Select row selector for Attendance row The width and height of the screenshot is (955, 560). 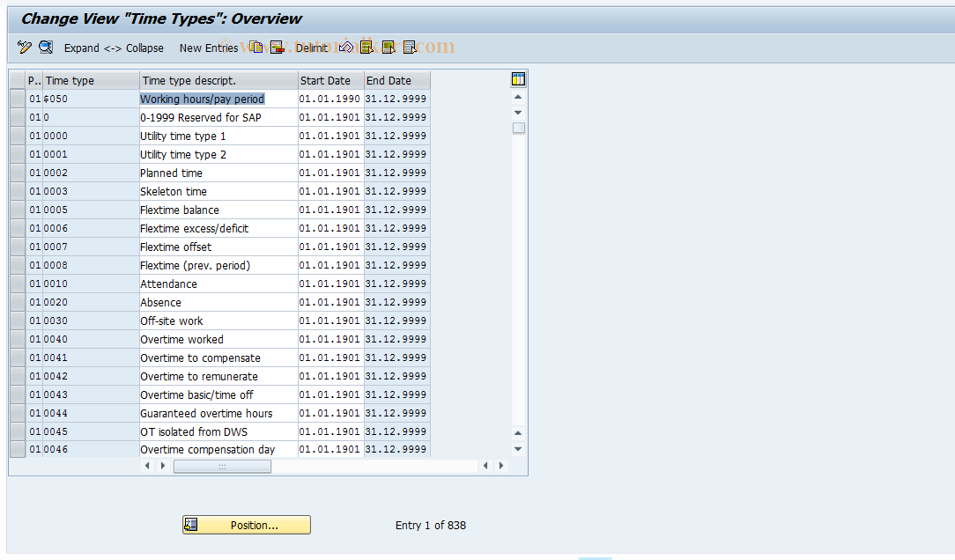pyautogui.click(x=18, y=284)
